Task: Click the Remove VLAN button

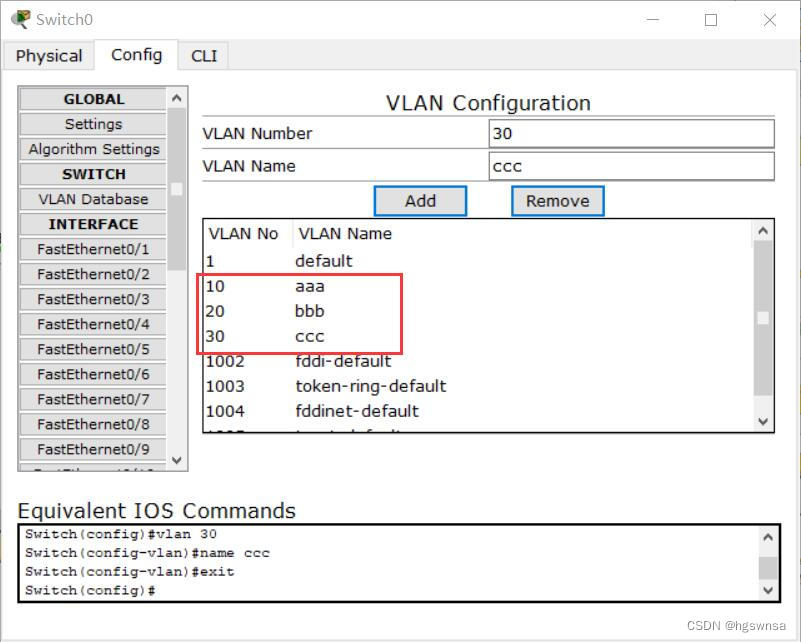Action: 558,201
